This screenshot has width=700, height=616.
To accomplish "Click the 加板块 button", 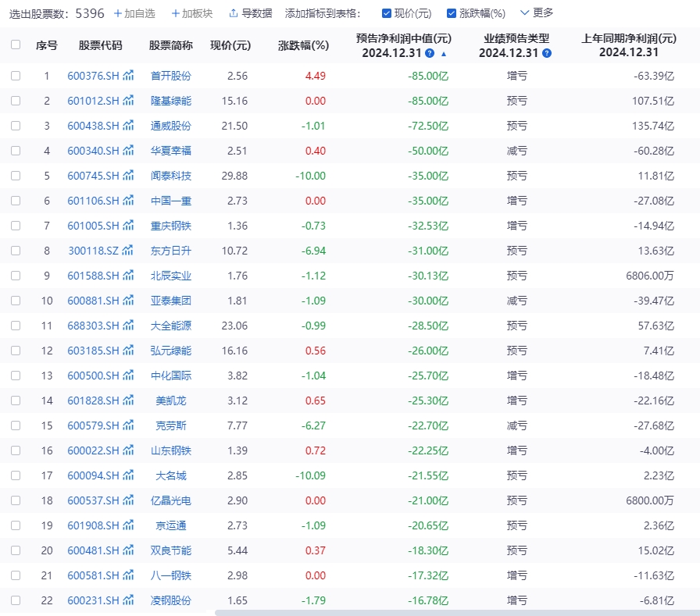I will 192,13.
